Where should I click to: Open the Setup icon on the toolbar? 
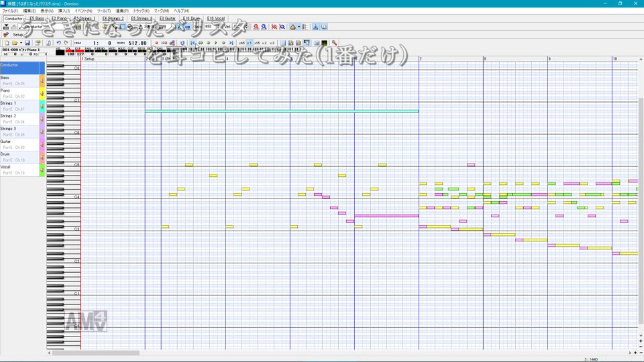tap(6, 35)
